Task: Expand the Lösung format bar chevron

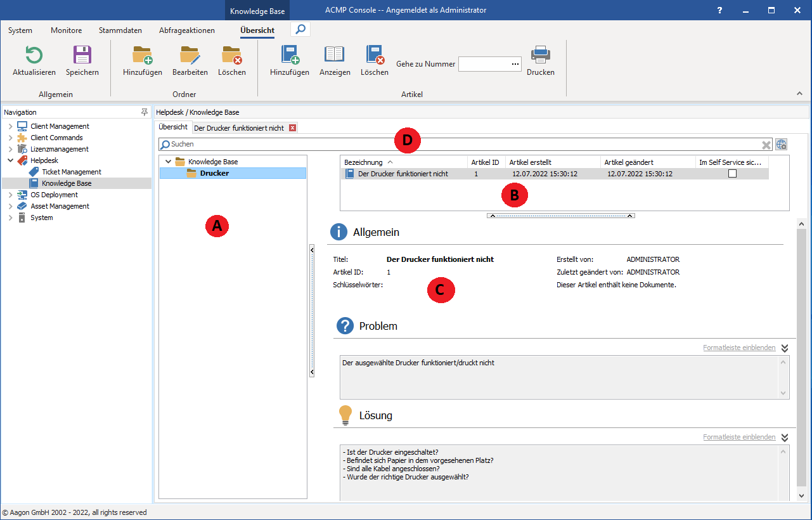Action: point(785,438)
